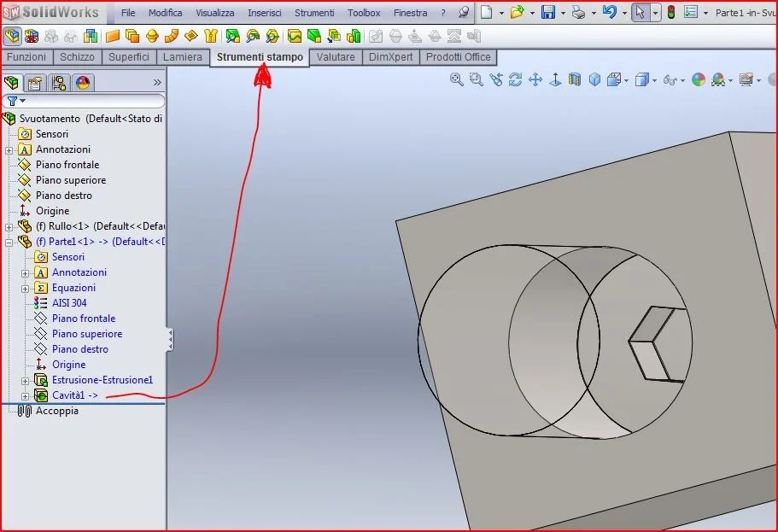Image resolution: width=778 pixels, height=532 pixels.
Task: Open the PropertyManager panel tab
Action: (35, 82)
